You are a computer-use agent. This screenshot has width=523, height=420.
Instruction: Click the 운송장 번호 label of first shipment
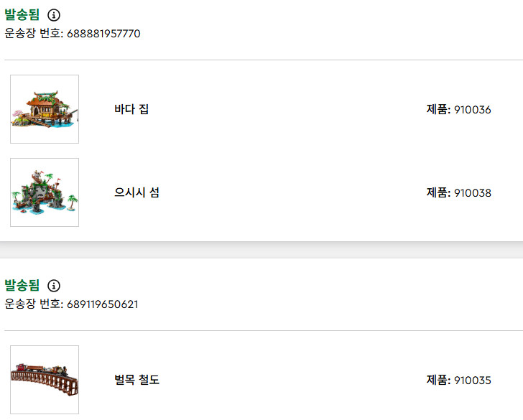tap(33, 33)
